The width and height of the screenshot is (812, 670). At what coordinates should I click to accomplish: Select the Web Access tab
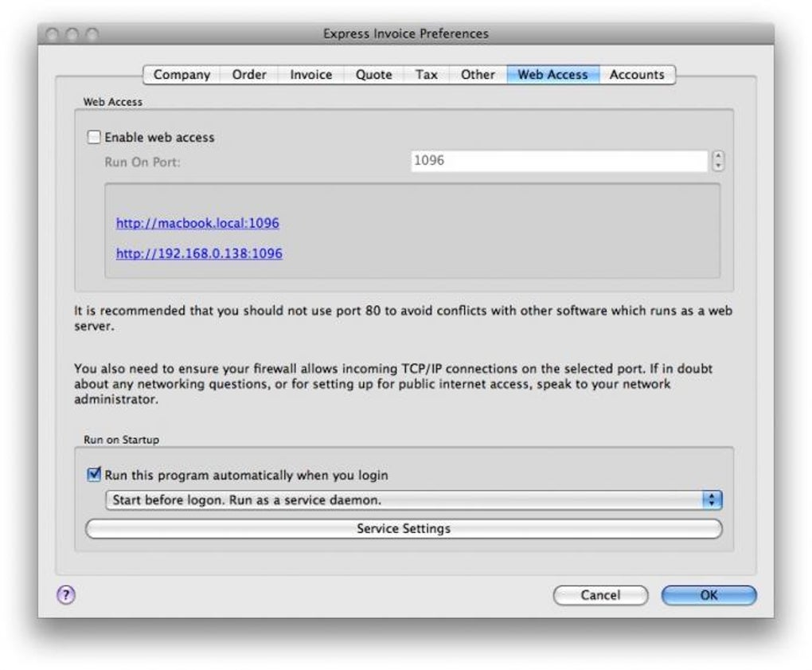pos(552,75)
